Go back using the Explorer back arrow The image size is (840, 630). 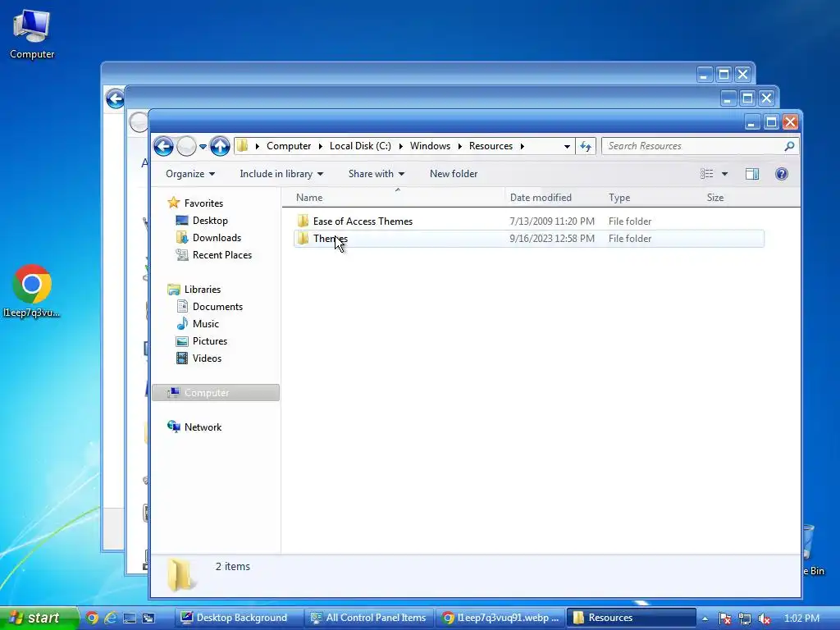(x=163, y=146)
